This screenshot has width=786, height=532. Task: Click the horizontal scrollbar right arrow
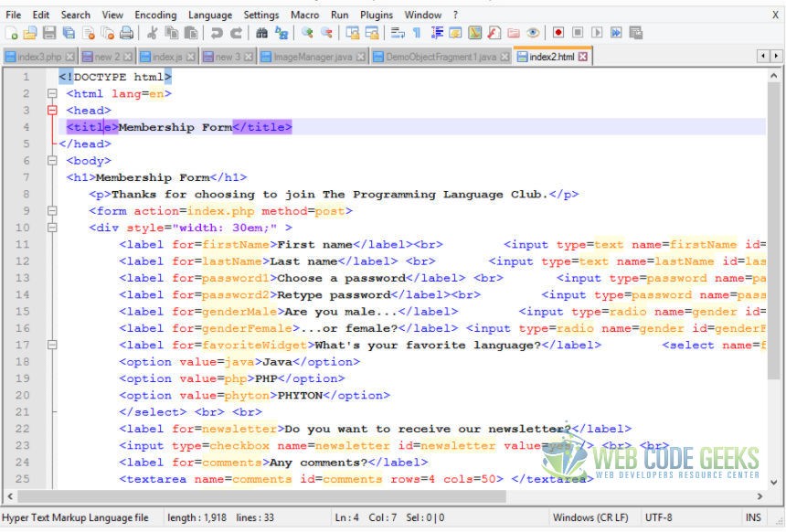(759, 496)
